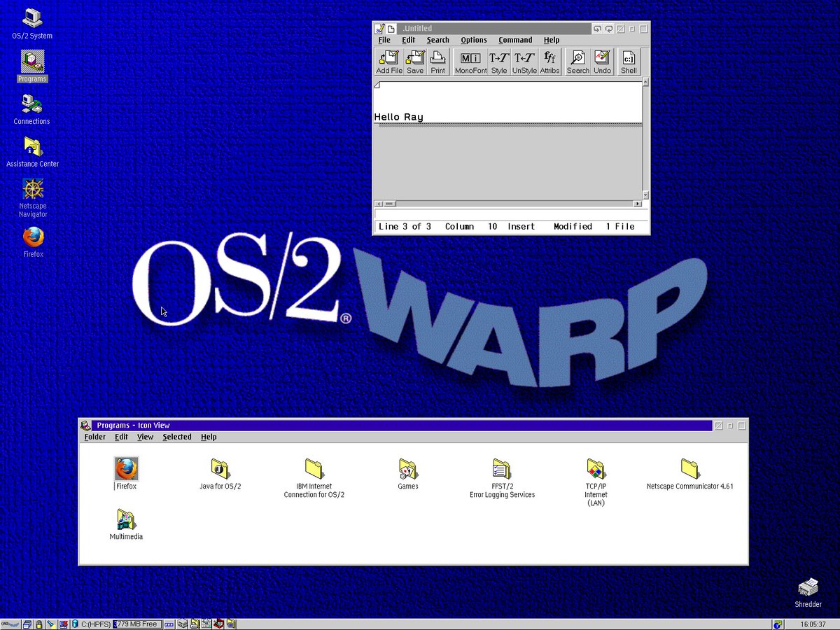
Task: Click the lockup padlock in WarpCenter
Action: point(39,624)
